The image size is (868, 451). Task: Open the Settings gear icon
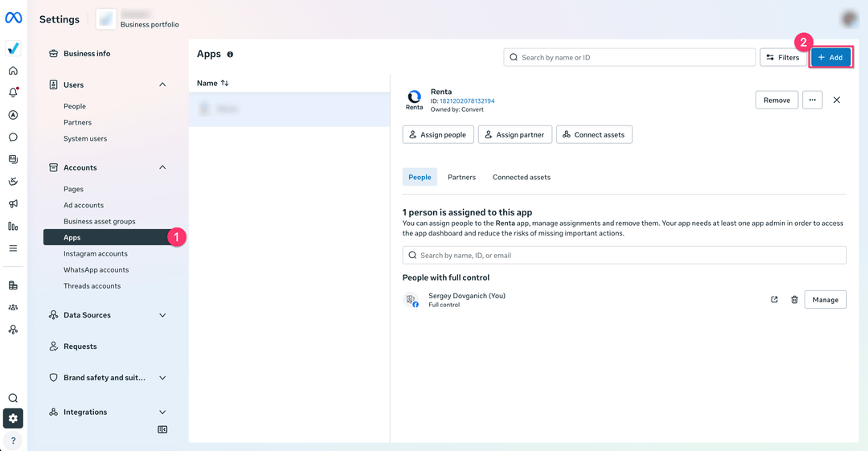point(14,418)
